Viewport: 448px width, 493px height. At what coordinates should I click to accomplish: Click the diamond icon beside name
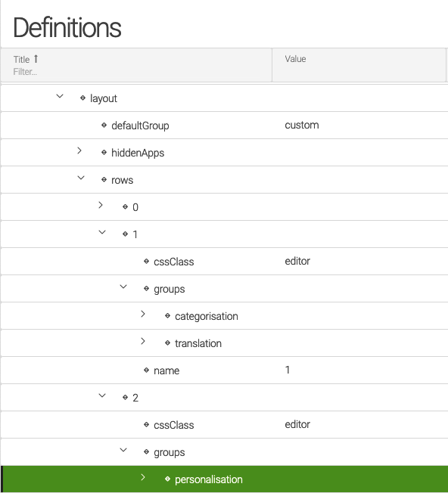point(146,370)
